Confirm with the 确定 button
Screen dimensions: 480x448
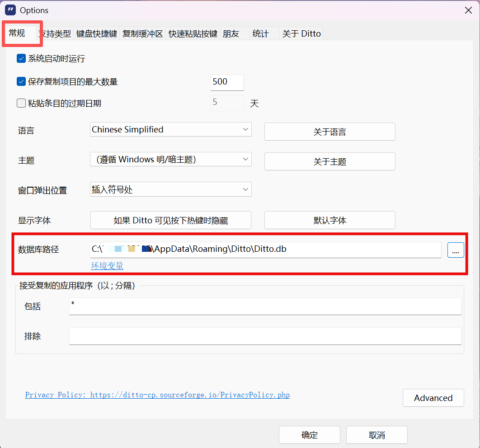tap(310, 435)
